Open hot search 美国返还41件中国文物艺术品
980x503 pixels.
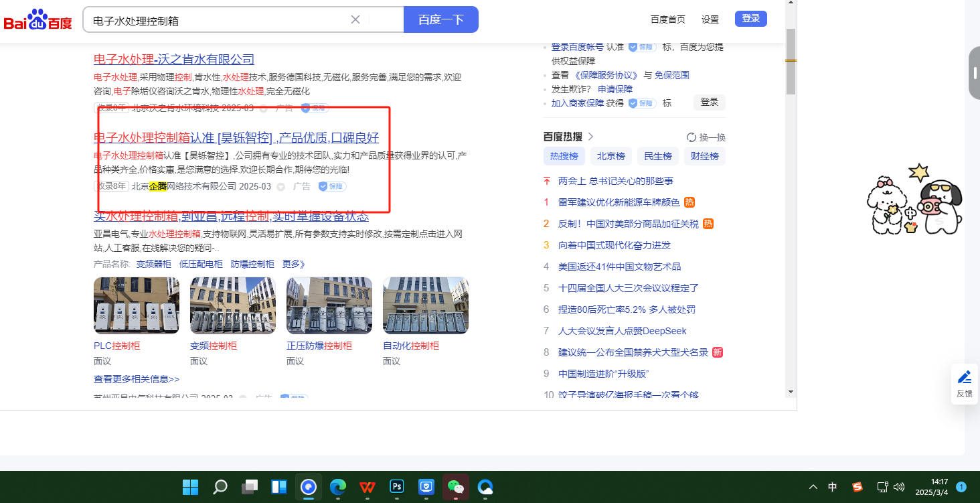tap(620, 267)
